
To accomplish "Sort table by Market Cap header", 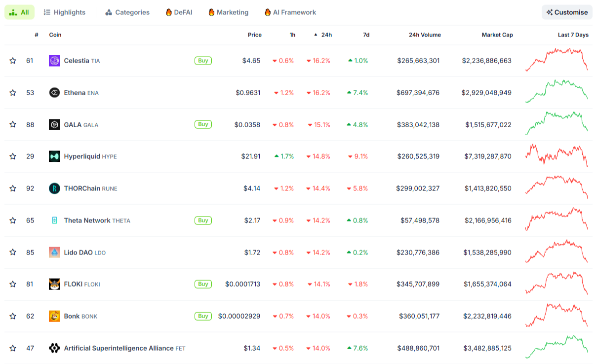I will point(497,35).
